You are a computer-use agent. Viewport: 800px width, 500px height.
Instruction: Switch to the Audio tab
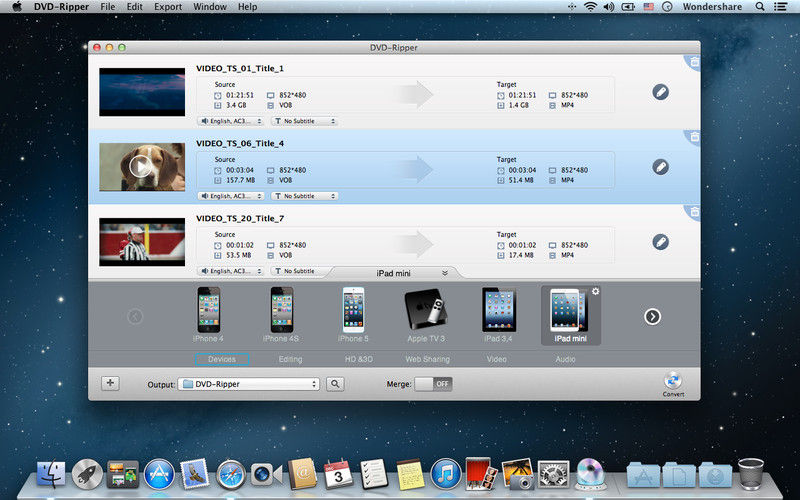565,359
